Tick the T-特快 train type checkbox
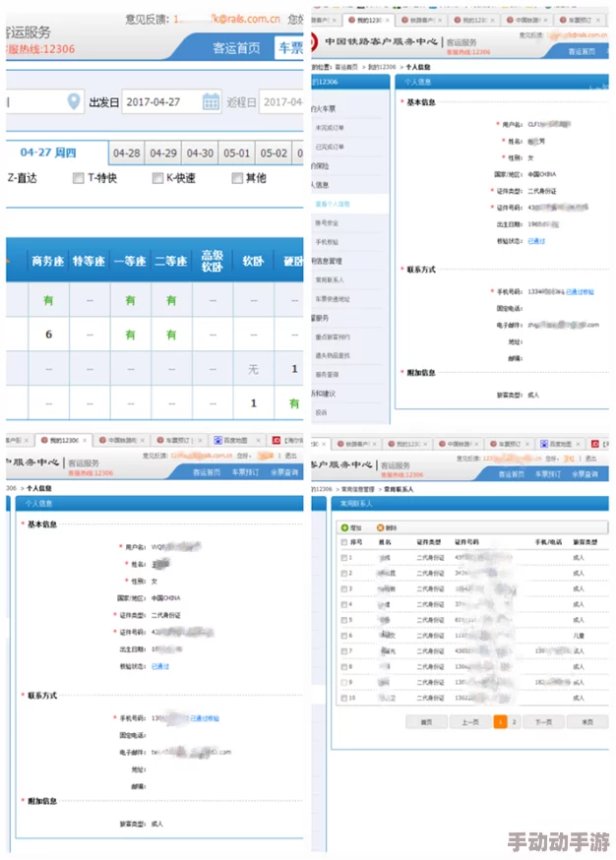 pos(79,178)
